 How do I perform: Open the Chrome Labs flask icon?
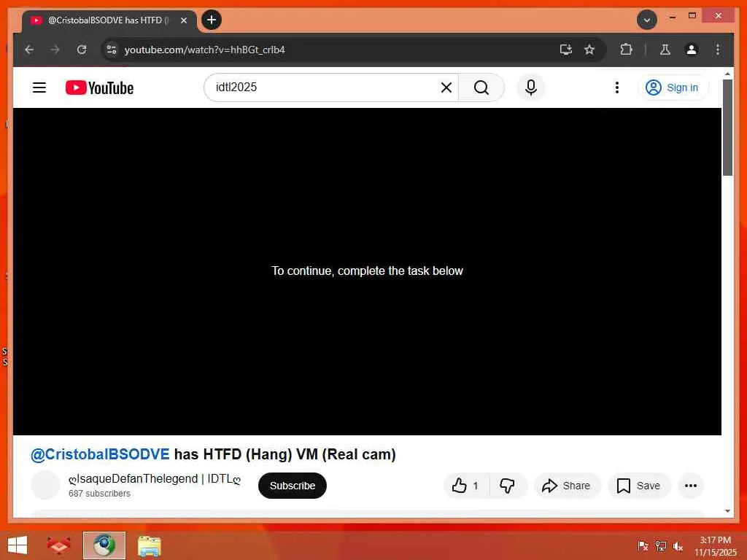[x=665, y=50]
